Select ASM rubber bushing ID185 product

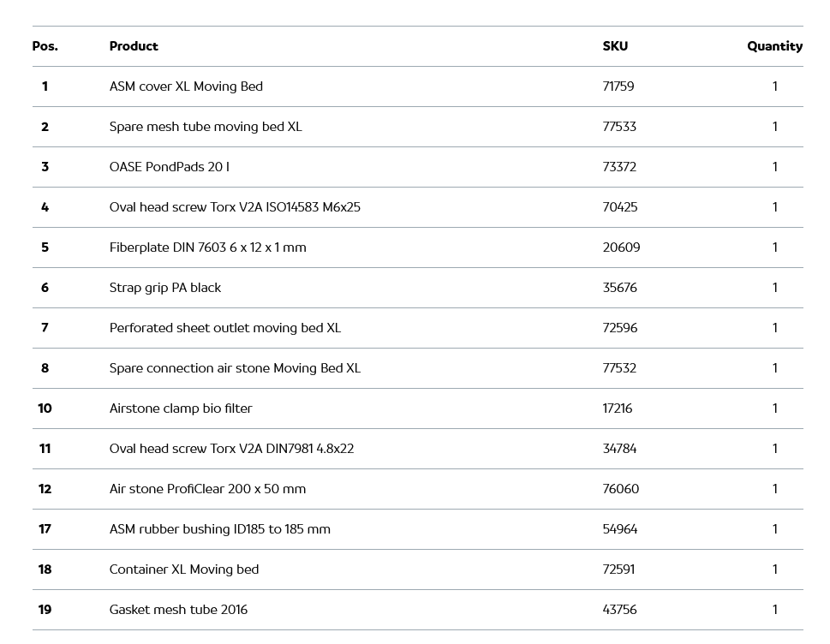[219, 529]
